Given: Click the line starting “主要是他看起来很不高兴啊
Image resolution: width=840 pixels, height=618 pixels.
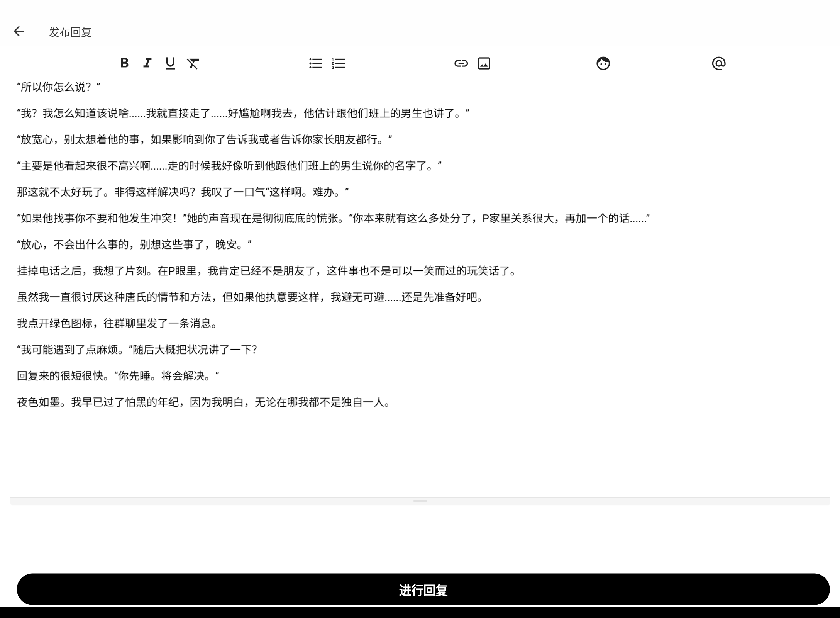Looking at the screenshot, I should click(229, 166).
